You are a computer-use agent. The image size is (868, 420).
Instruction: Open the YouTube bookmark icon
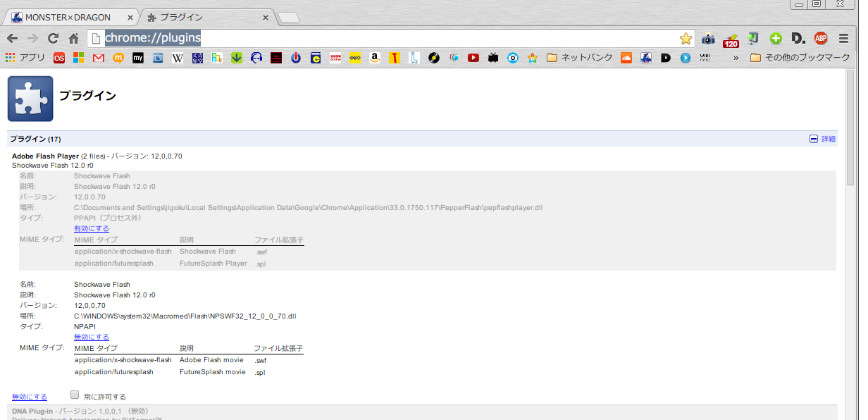point(473,58)
